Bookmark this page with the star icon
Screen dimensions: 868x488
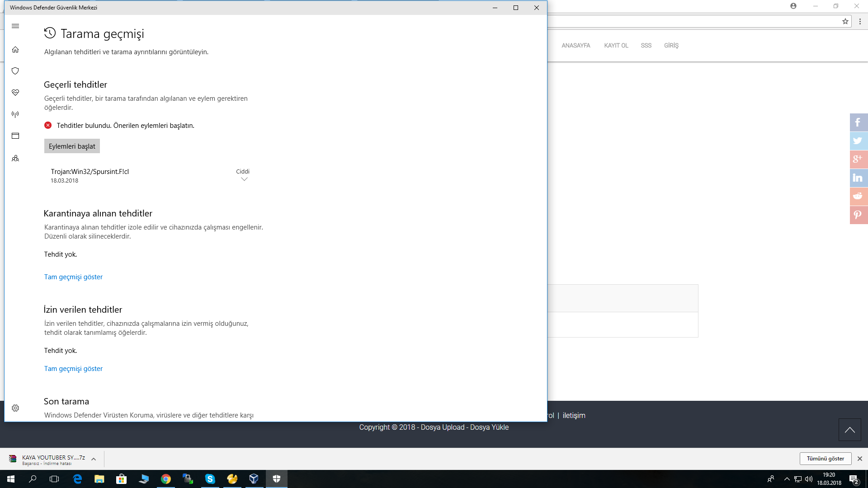click(x=845, y=21)
